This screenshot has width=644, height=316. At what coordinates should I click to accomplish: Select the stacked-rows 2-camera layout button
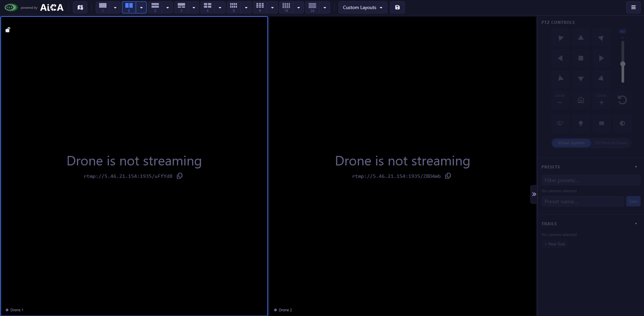click(x=155, y=7)
